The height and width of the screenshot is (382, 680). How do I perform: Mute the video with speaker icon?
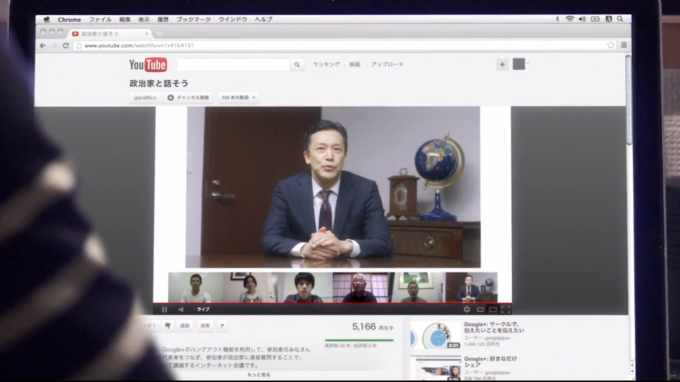point(181,310)
